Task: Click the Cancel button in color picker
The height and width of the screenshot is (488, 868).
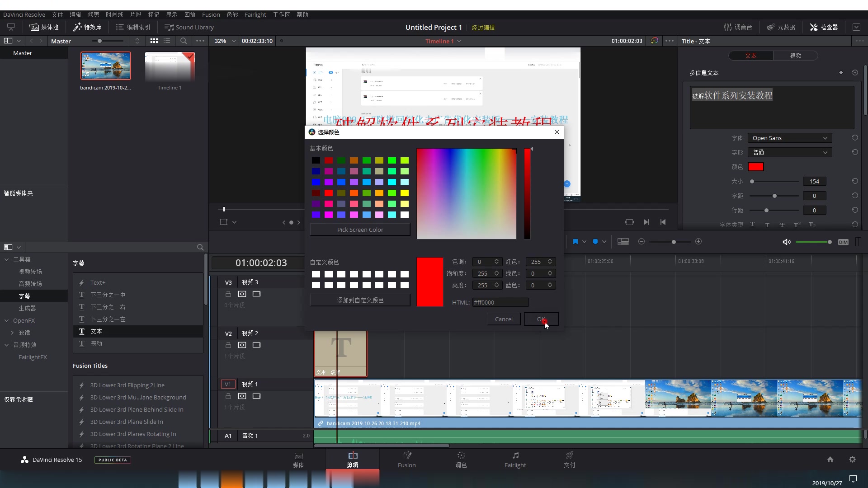Action: click(x=504, y=319)
